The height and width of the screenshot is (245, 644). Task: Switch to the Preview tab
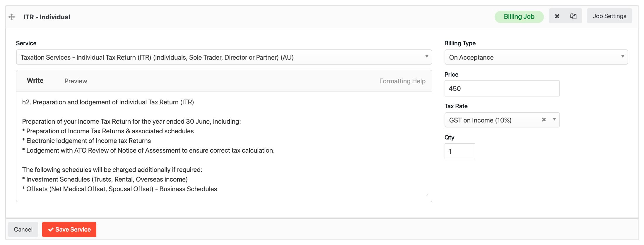(76, 81)
